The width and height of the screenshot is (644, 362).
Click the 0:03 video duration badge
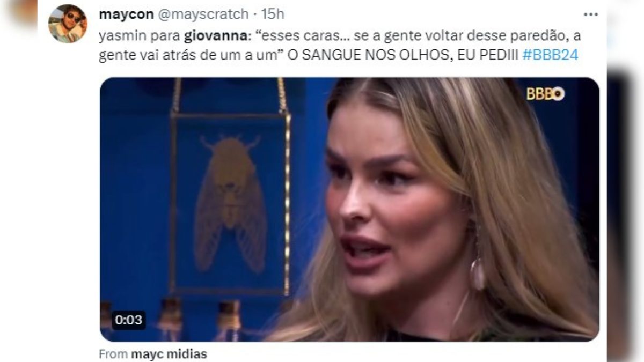click(x=129, y=320)
